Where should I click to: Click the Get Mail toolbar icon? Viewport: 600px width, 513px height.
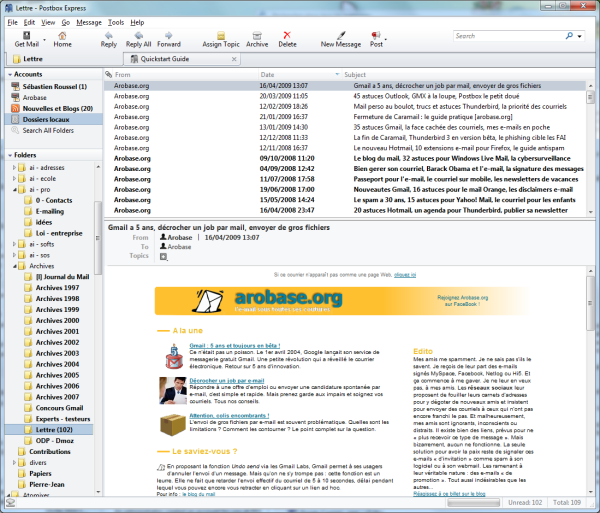pos(26,36)
